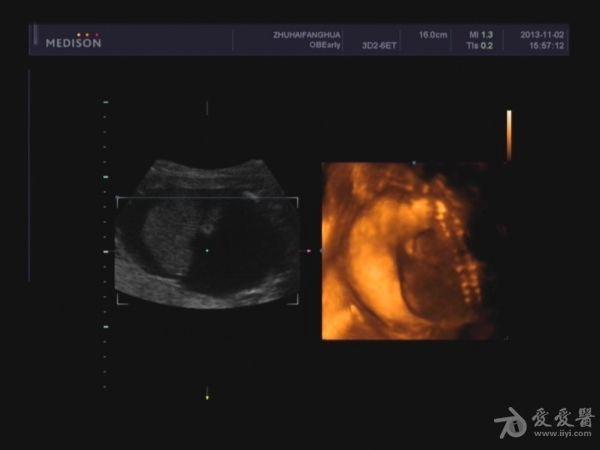
Task: Click the Medison logo in the header
Action: 74,41
